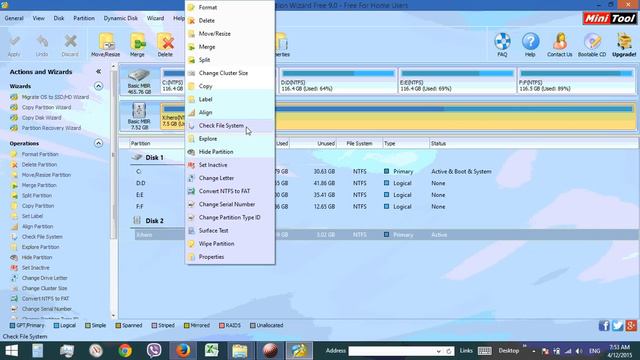The width and height of the screenshot is (640, 360).
Task: Choose Change Cluster Size in context menu
Action: click(230, 73)
